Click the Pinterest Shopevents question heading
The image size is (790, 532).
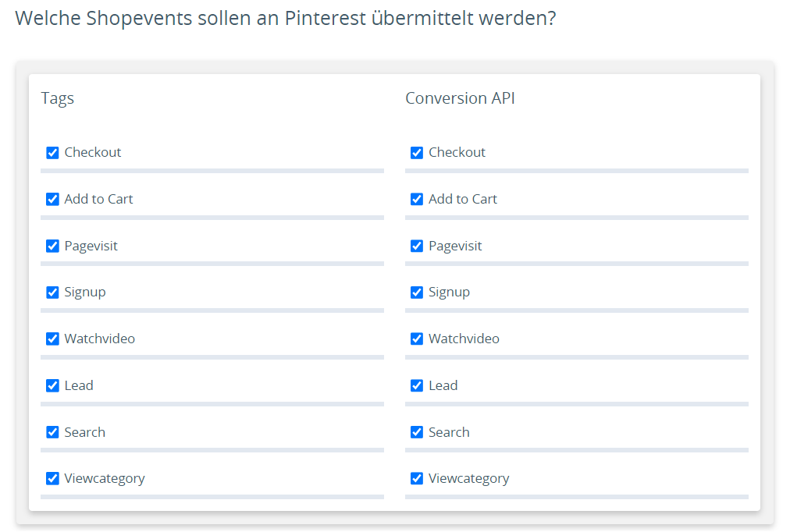[x=285, y=19]
